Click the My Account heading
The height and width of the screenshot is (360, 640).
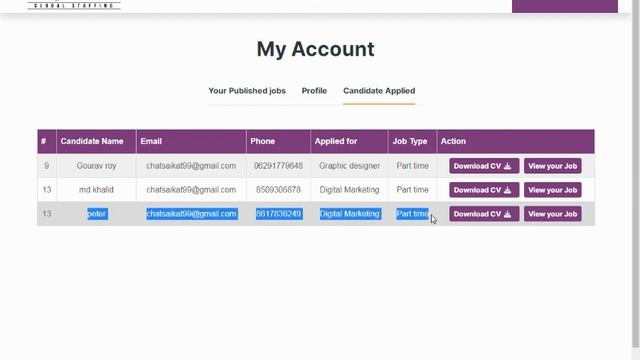click(316, 49)
